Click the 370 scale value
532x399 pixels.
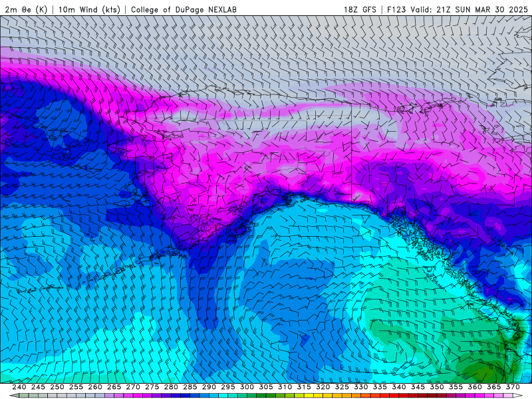[513, 387]
